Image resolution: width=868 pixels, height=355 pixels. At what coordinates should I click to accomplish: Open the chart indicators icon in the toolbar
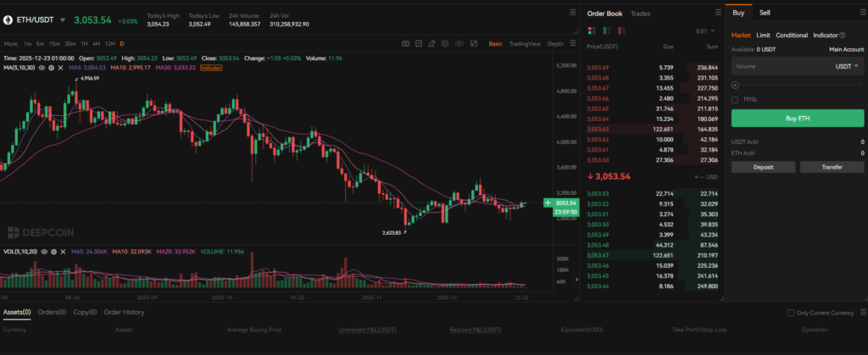(x=419, y=44)
